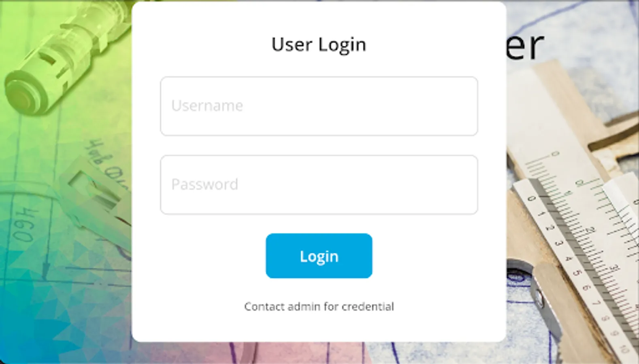This screenshot has height=364, width=639.
Task: Click the gray 'Password' placeholder text
Action: (205, 184)
